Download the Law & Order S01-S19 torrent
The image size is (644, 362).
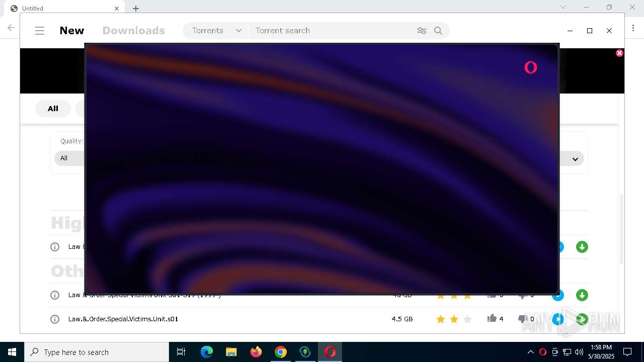(582, 295)
